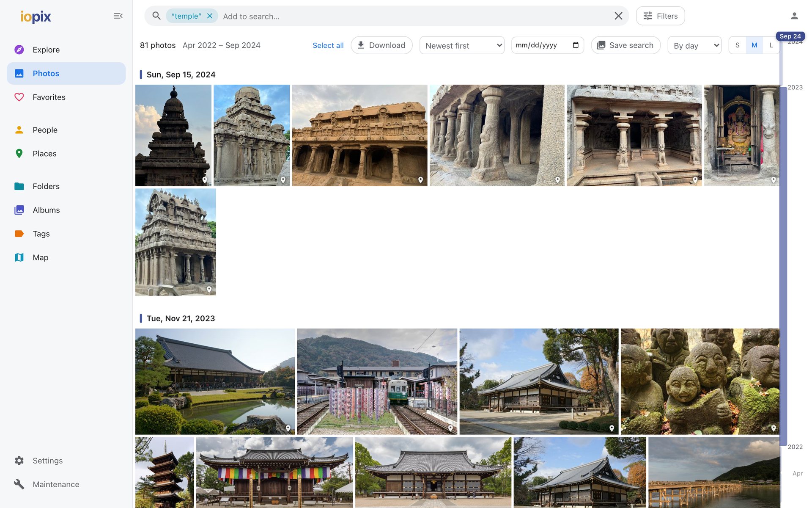
Task: Open the Albums icon
Action: click(x=19, y=210)
